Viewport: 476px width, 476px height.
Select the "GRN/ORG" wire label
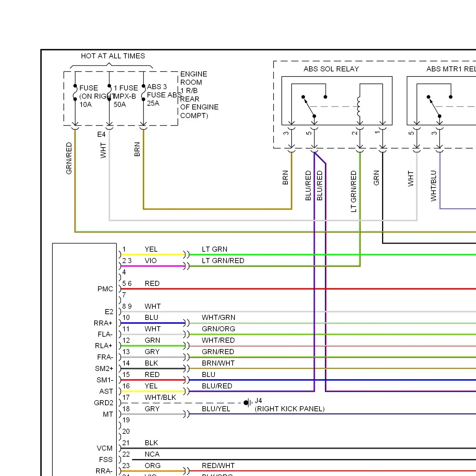(x=219, y=329)
